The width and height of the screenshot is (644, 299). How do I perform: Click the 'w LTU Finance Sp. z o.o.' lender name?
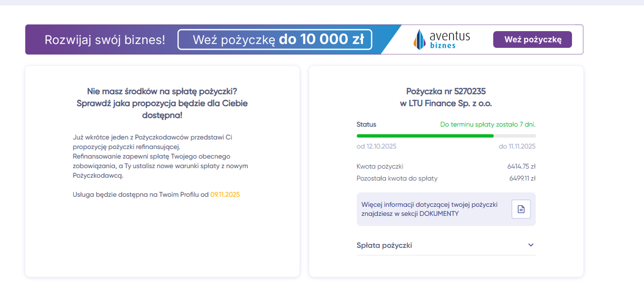pyautogui.click(x=446, y=103)
